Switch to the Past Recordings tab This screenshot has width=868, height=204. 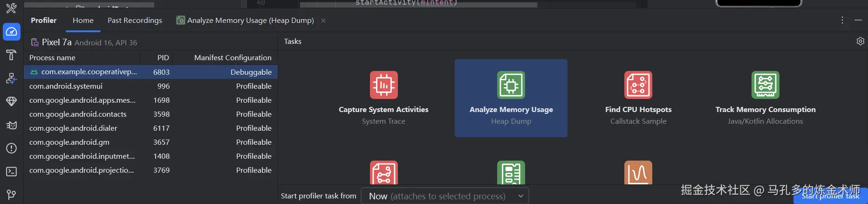pos(135,21)
